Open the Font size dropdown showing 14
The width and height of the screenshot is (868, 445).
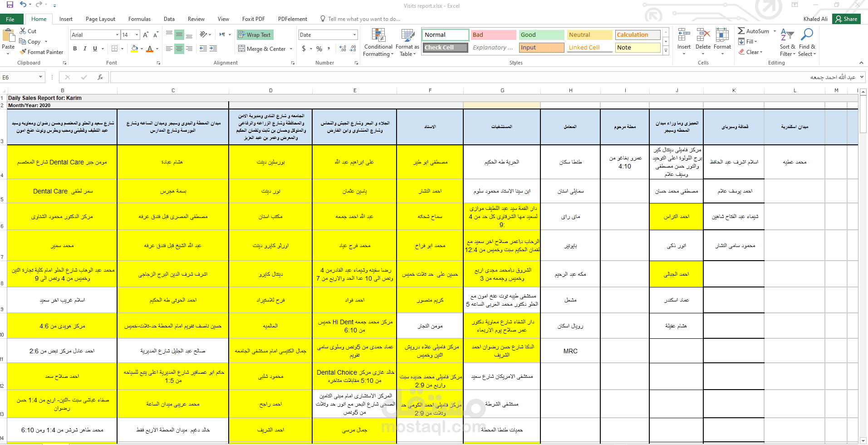point(137,35)
